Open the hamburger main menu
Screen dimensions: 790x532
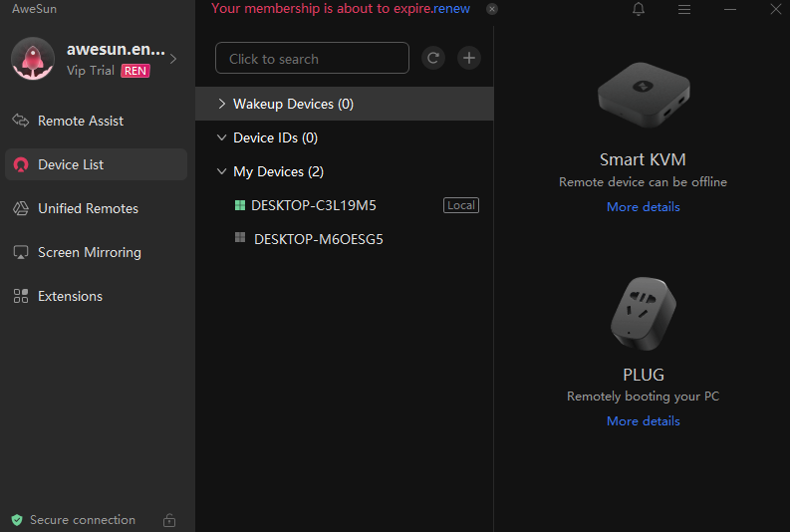coord(684,9)
